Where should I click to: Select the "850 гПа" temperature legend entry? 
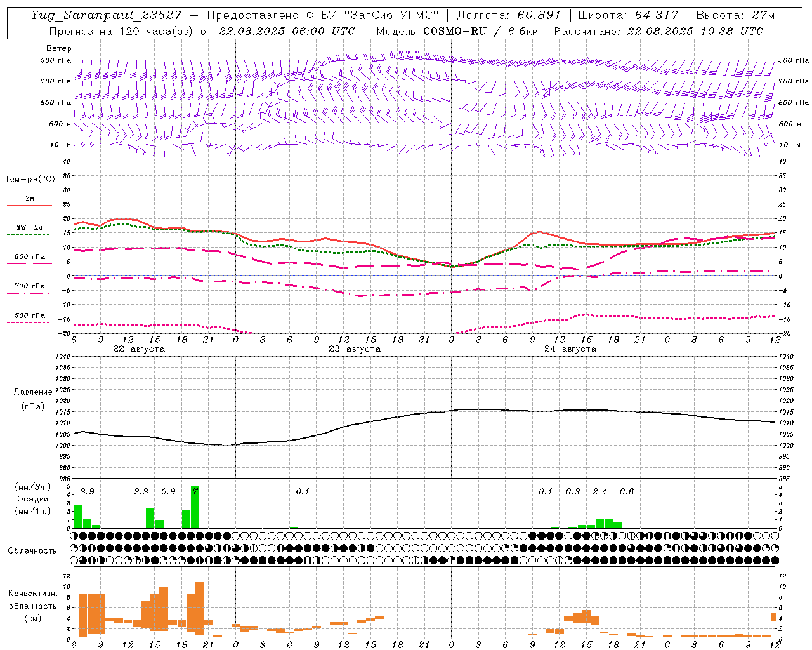pyautogui.click(x=30, y=257)
